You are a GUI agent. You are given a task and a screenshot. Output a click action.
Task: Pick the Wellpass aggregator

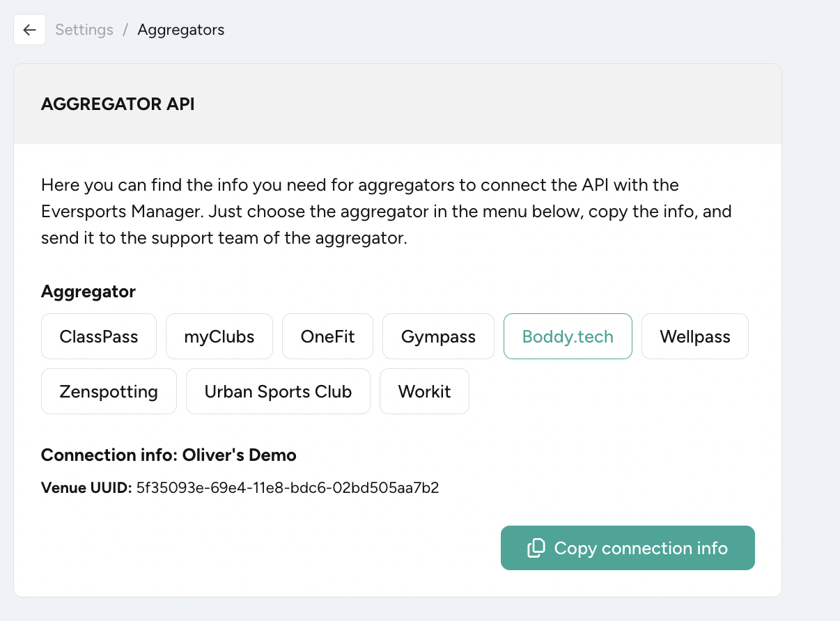695,337
